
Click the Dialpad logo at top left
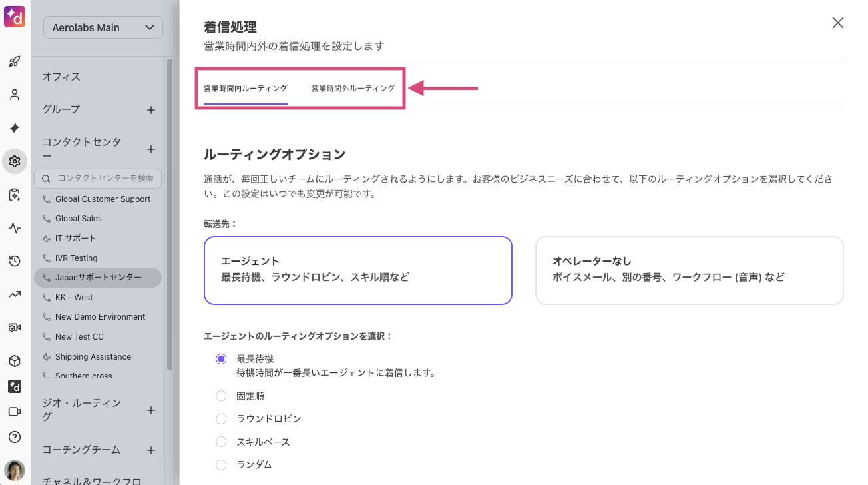click(15, 16)
